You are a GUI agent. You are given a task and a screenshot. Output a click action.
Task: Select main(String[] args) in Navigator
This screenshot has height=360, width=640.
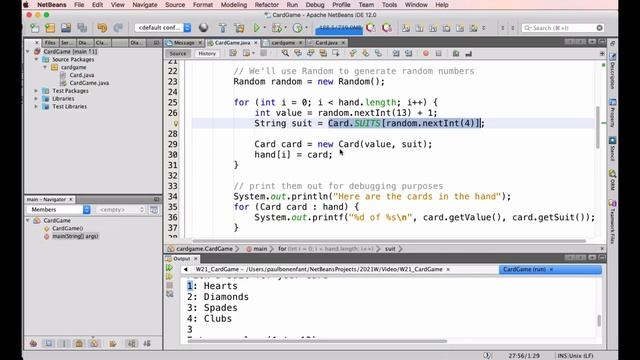click(75, 236)
